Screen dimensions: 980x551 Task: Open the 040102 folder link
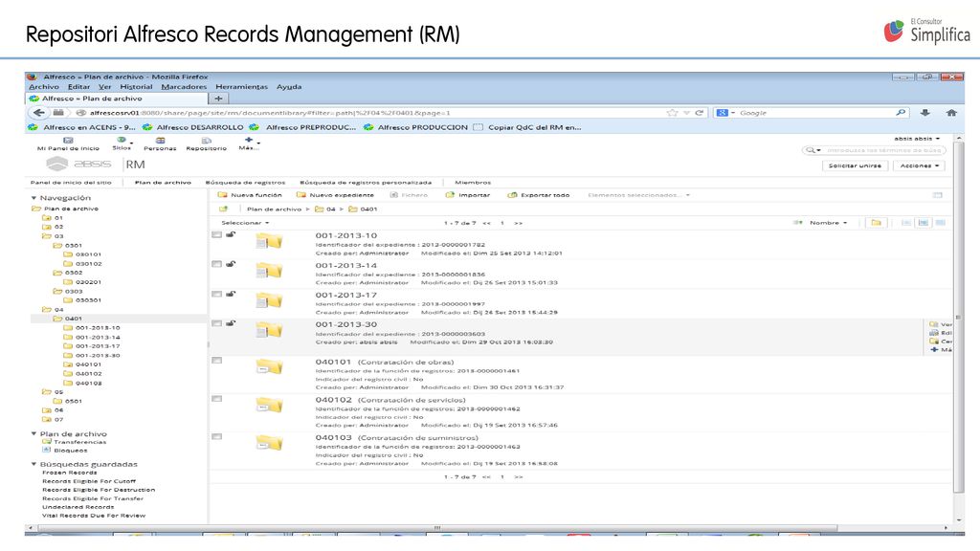coord(333,400)
